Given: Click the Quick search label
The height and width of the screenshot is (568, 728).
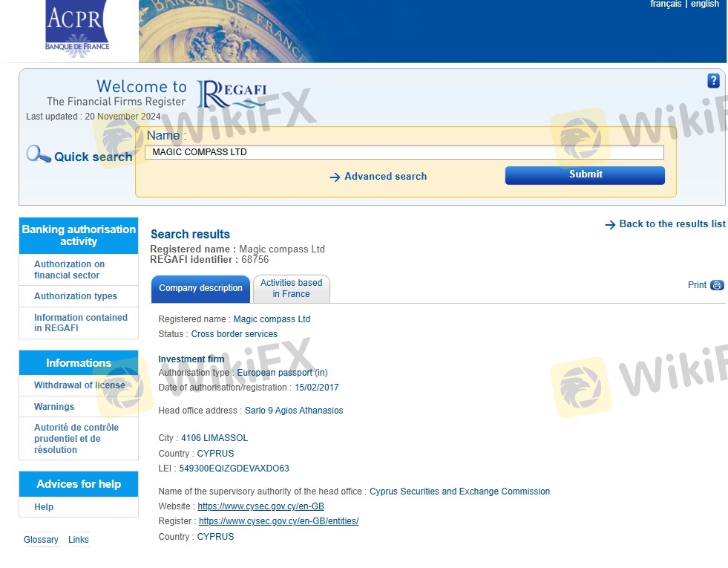Looking at the screenshot, I should pyautogui.click(x=94, y=157).
